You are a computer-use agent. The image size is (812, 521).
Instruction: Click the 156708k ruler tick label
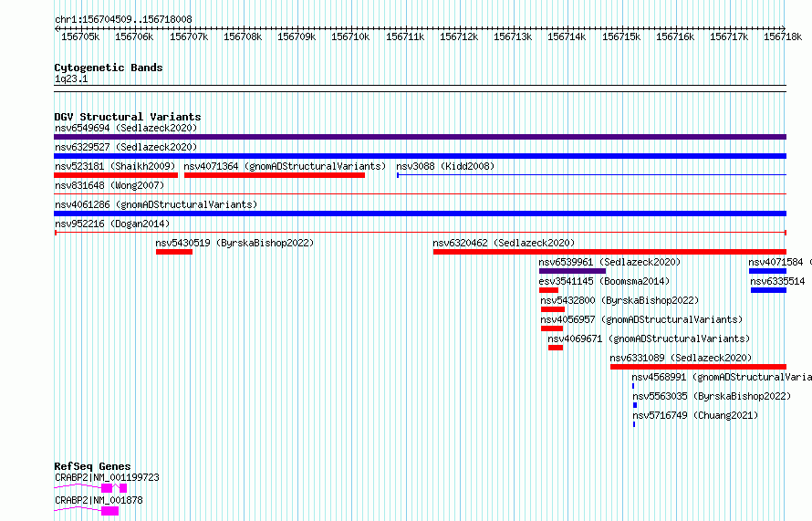click(243, 36)
